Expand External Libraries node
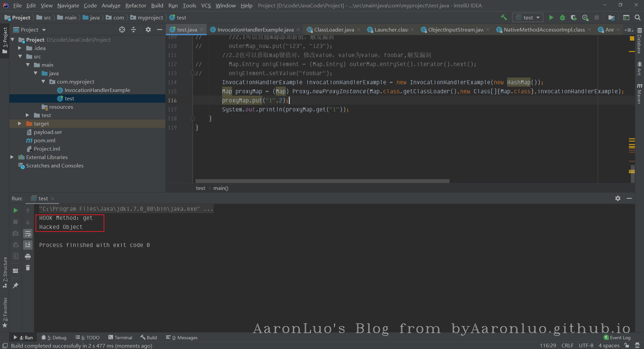This screenshot has height=349, width=644. click(x=12, y=157)
